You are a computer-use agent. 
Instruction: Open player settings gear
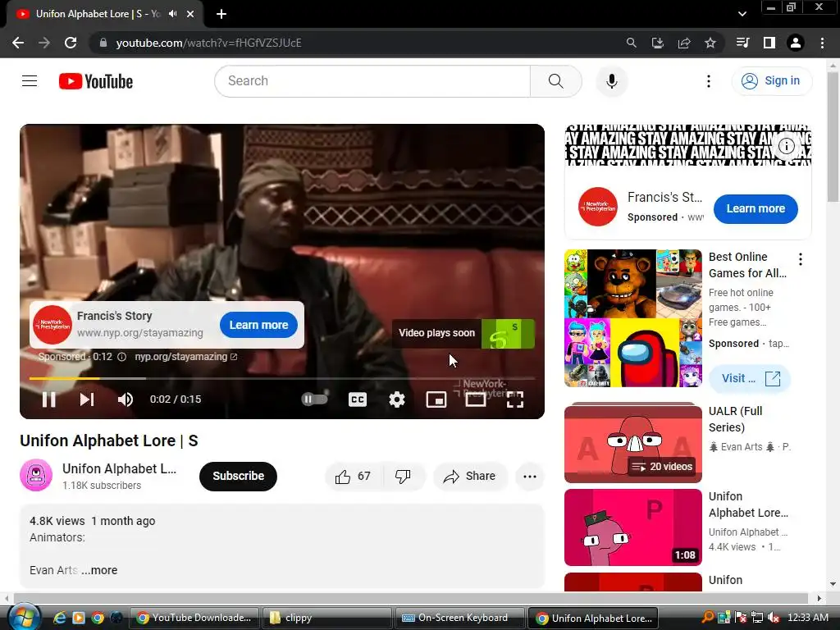(397, 399)
